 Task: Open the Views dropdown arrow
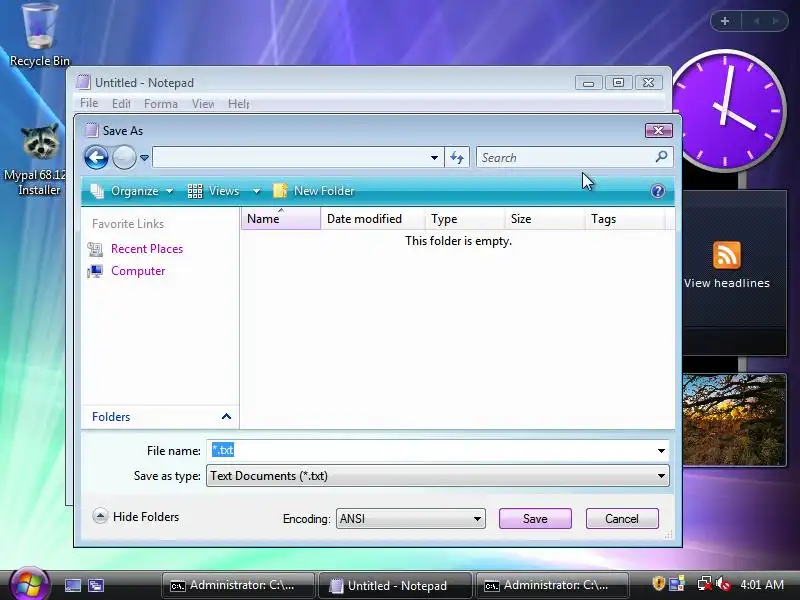(256, 191)
